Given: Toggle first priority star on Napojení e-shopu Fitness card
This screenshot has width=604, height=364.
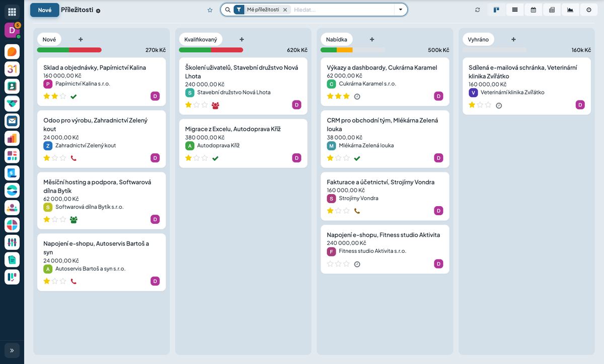Looking at the screenshot, I should click(330, 263).
